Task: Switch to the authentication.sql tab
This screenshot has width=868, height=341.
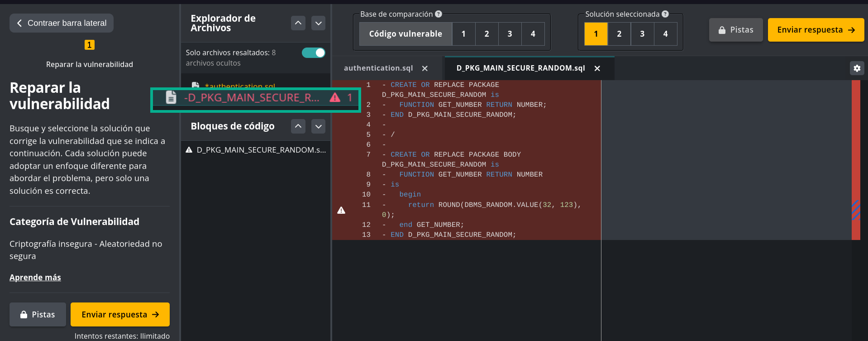Action: tap(378, 68)
